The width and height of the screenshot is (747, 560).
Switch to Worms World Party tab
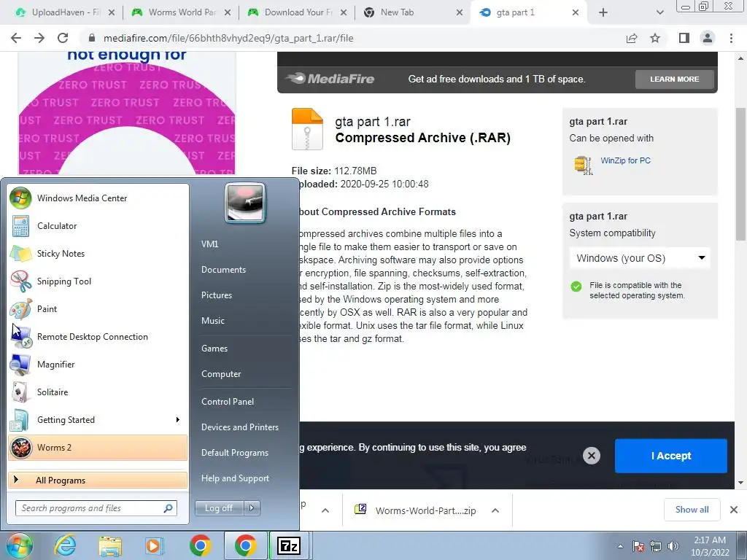click(181, 12)
